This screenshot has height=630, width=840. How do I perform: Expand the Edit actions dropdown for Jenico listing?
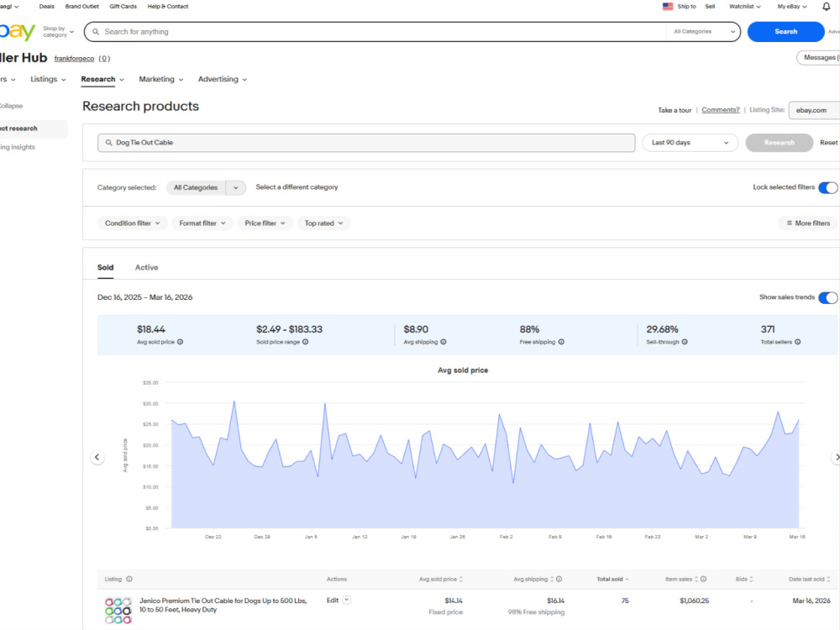347,600
